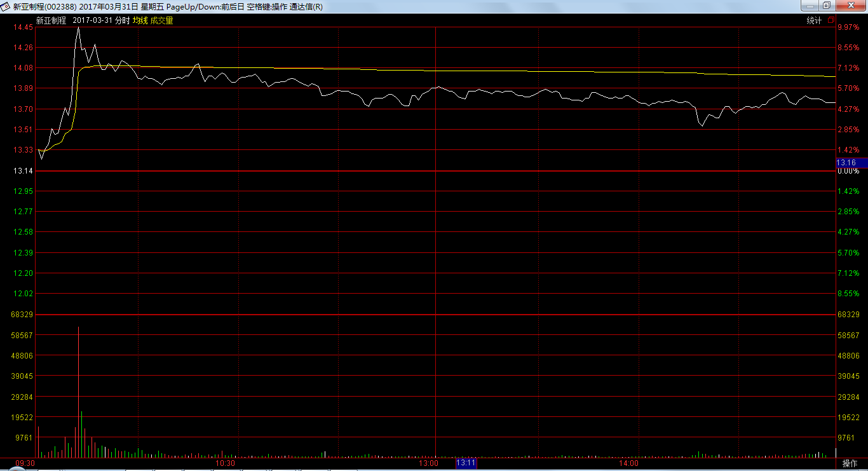The height and width of the screenshot is (471, 868).
Task: Click the tallest volume bar spike
Action: coord(78,392)
